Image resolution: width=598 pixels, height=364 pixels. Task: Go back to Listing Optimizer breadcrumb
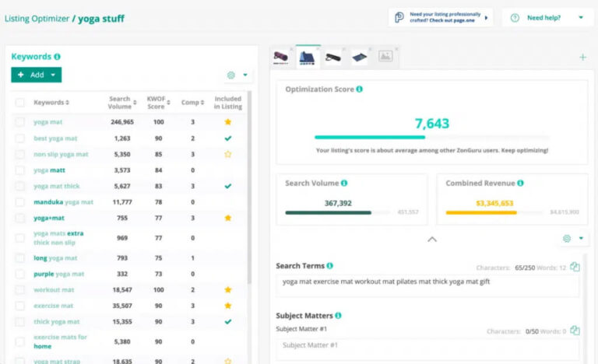pyautogui.click(x=37, y=19)
